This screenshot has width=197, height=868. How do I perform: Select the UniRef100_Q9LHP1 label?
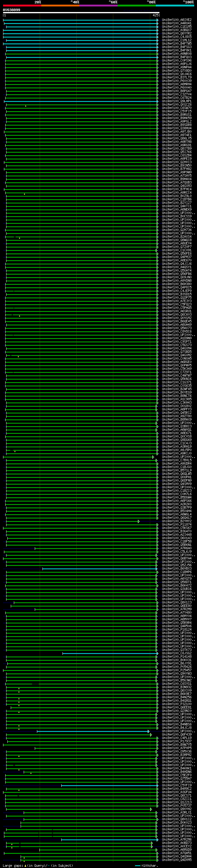tap(177, 101)
